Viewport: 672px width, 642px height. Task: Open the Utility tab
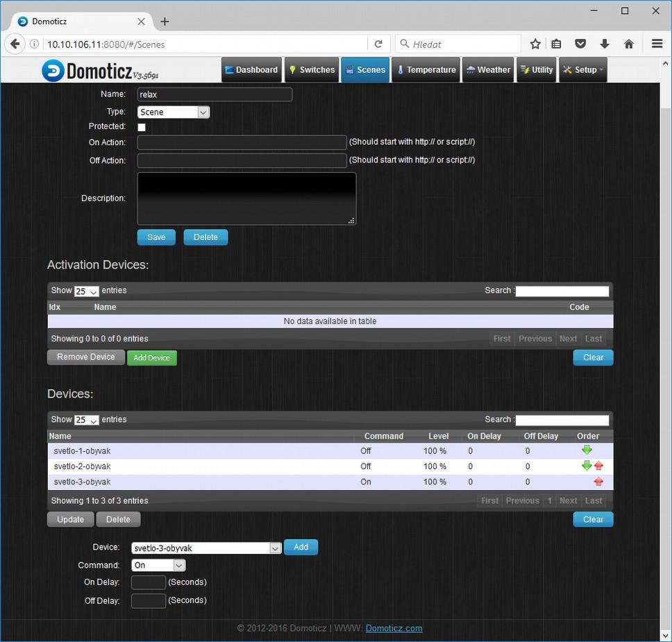click(536, 69)
